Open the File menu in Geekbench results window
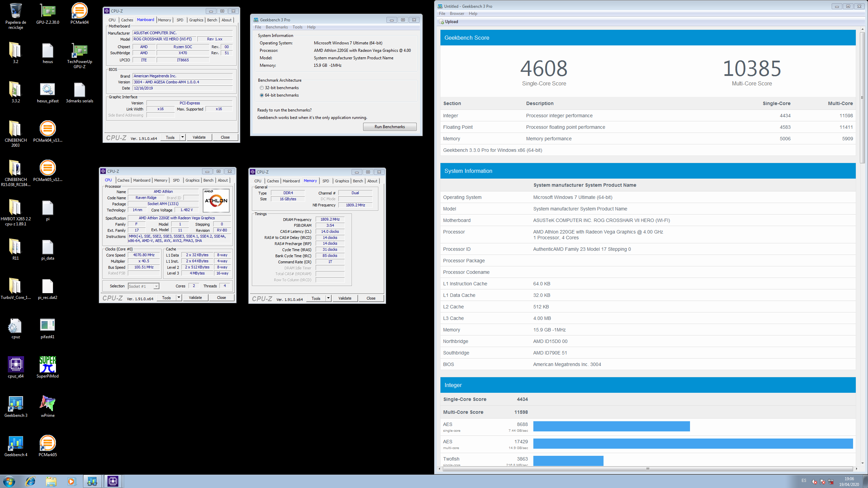The height and width of the screenshot is (488, 868). point(442,14)
